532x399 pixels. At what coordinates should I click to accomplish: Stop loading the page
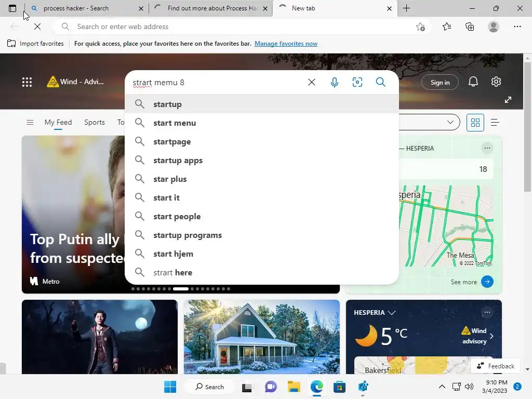tap(37, 26)
